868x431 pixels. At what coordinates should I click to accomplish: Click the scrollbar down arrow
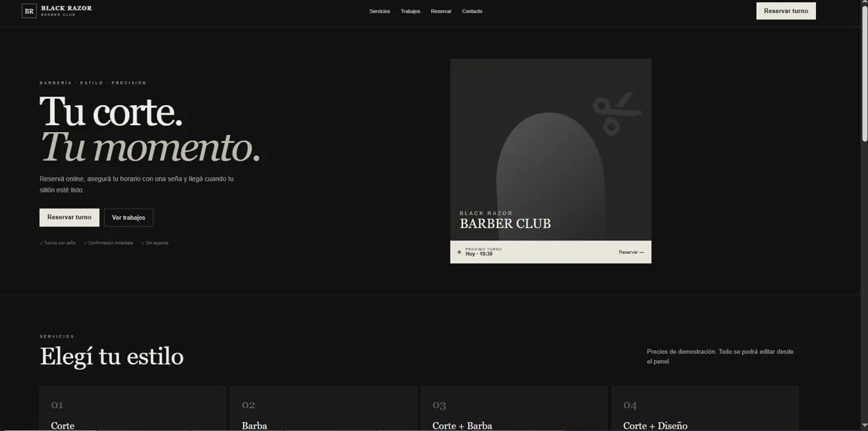[x=864, y=426]
